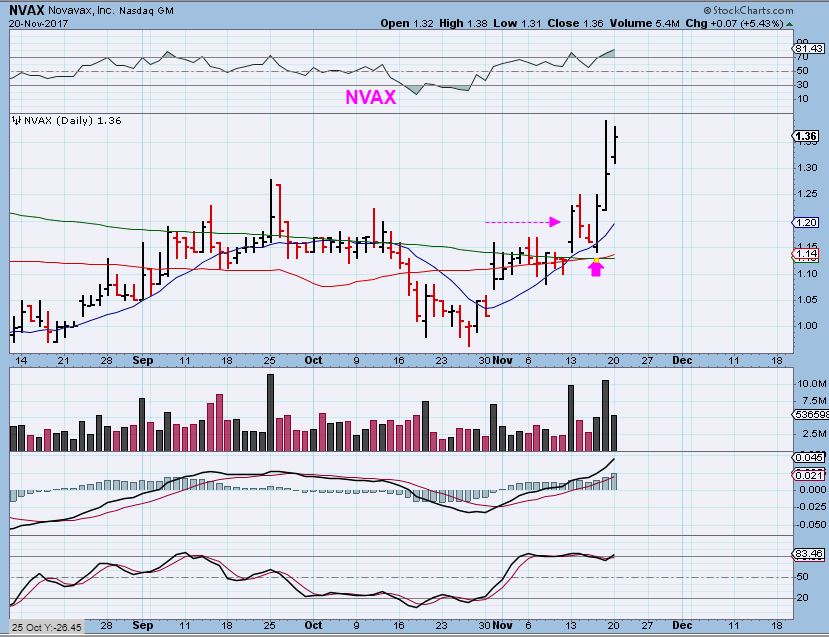Screen dimensions: 829x637
Task: Click the 25 Oct Y:-26.45 readout
Action: pos(47,627)
